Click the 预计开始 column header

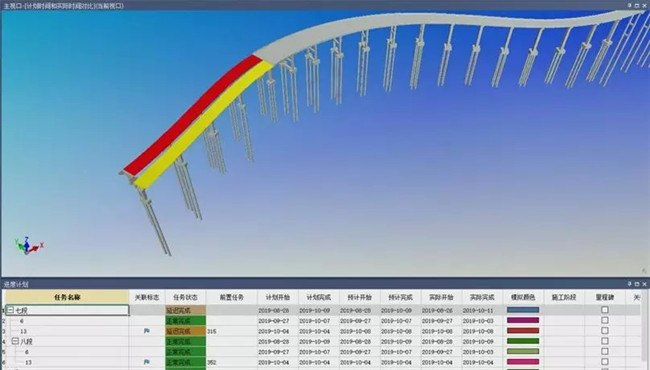tap(359, 297)
